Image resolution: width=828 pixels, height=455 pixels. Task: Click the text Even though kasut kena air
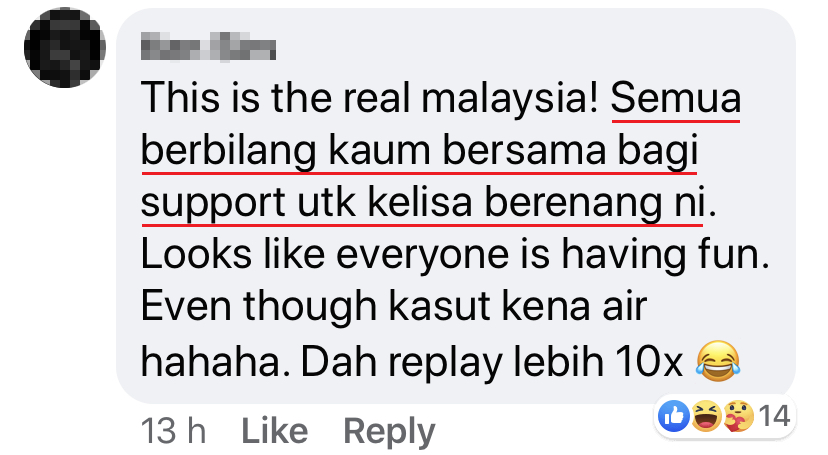393,307
